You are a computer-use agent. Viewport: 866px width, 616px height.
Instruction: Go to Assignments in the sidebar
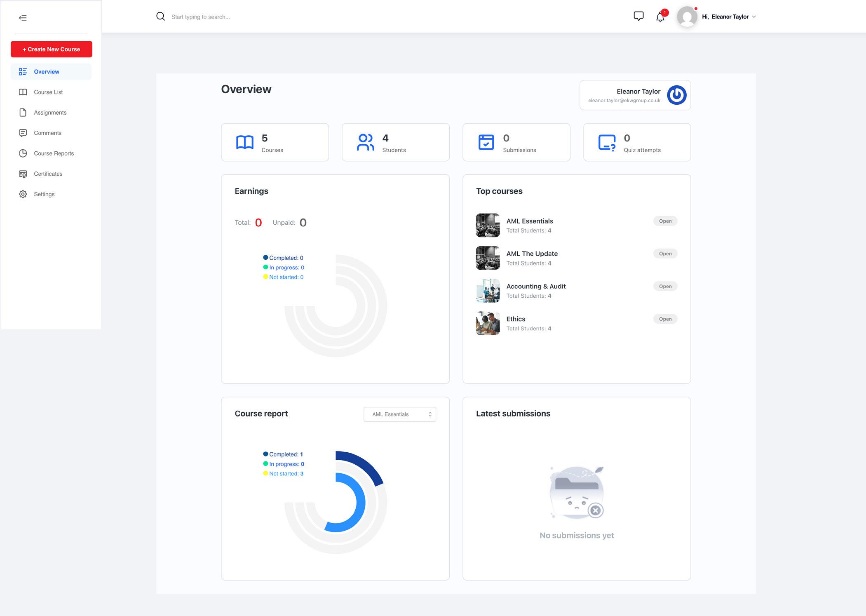click(50, 113)
